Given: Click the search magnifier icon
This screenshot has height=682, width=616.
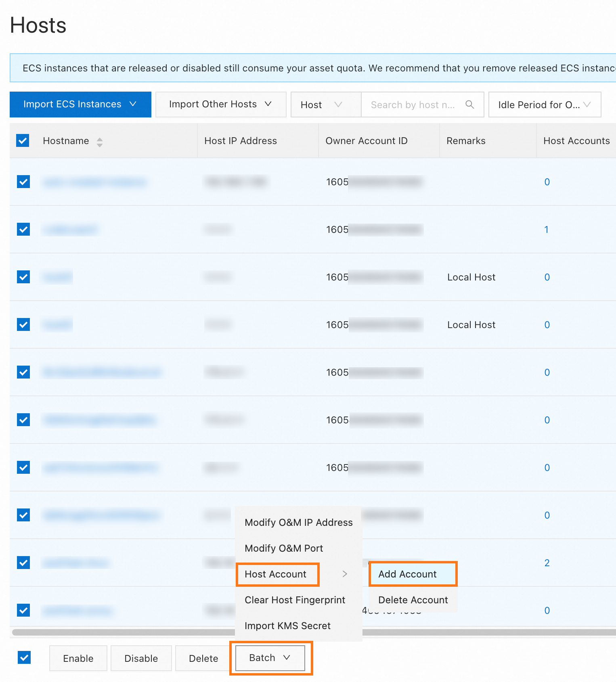Looking at the screenshot, I should tap(469, 105).
